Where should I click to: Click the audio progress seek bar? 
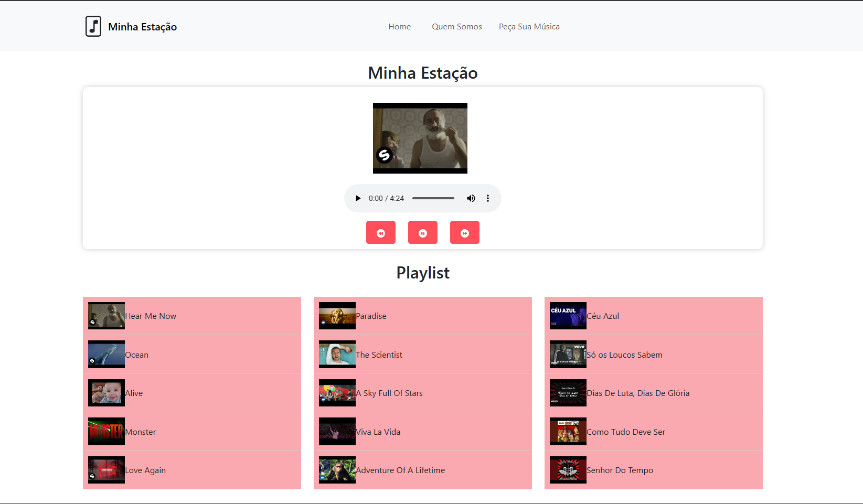point(433,198)
